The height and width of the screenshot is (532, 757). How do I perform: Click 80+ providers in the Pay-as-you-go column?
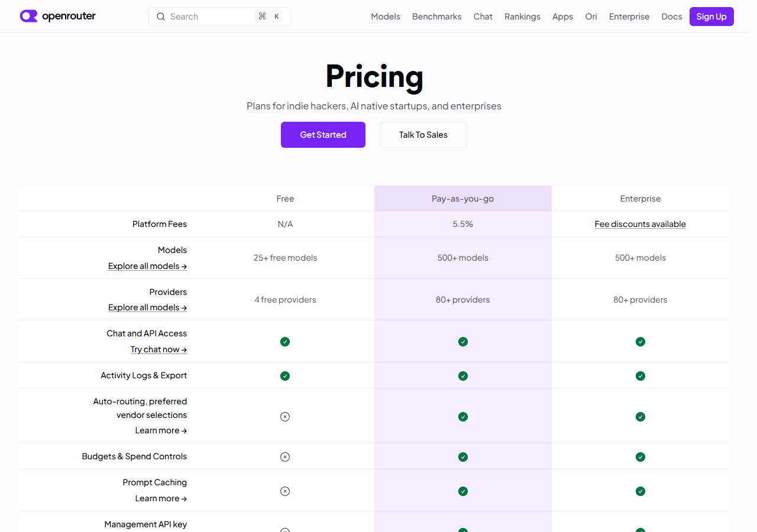point(463,300)
